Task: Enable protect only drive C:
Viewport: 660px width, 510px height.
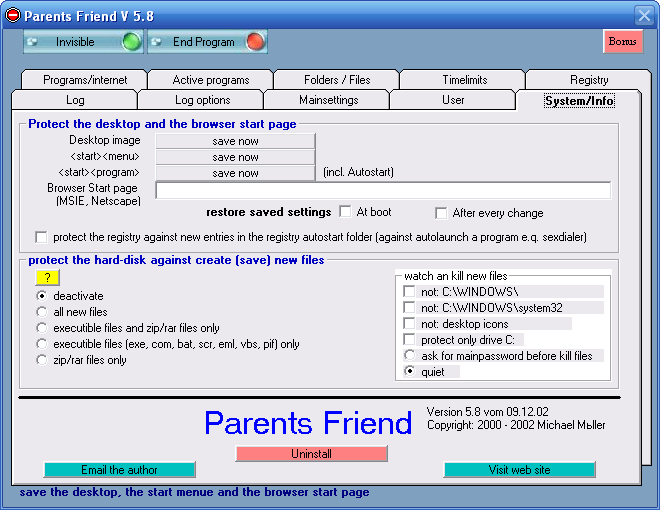Action: [x=409, y=339]
